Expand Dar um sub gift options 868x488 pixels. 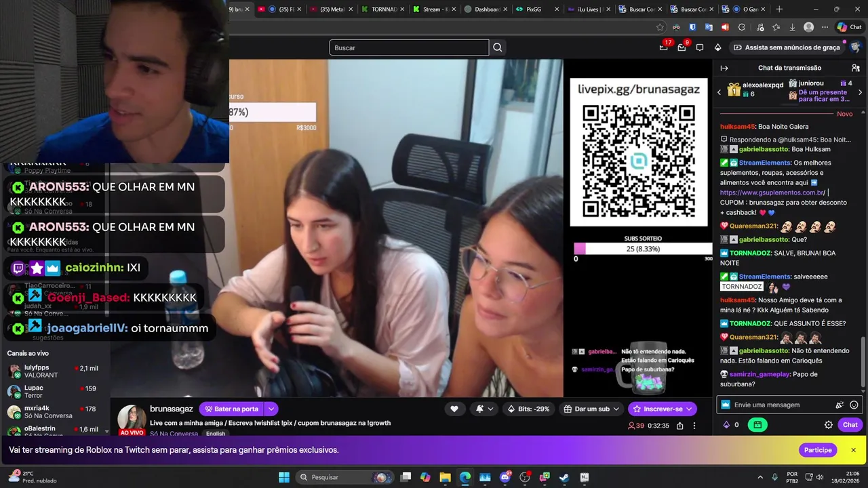click(617, 409)
